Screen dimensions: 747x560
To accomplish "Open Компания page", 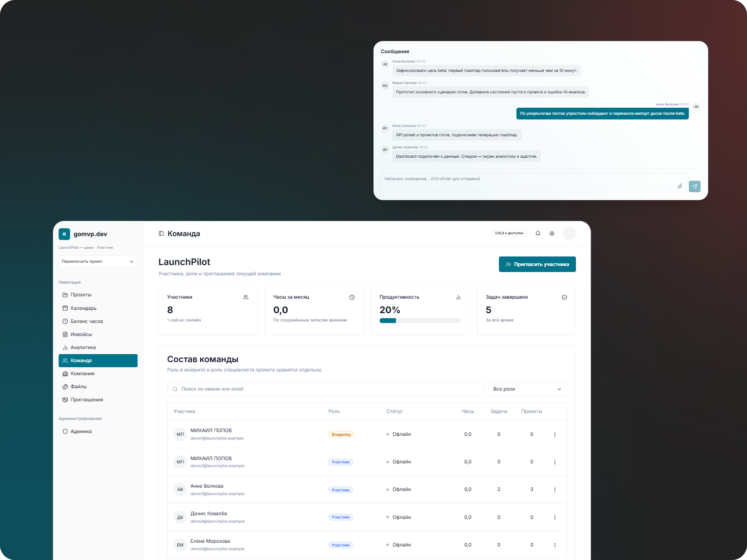I will (x=98, y=374).
